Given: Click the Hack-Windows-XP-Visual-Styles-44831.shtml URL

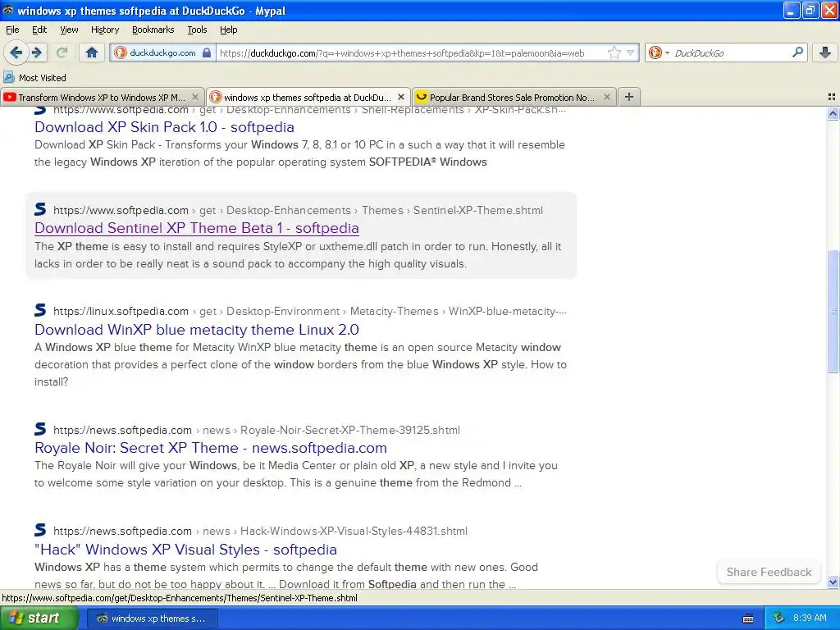Looking at the screenshot, I should (354, 531).
